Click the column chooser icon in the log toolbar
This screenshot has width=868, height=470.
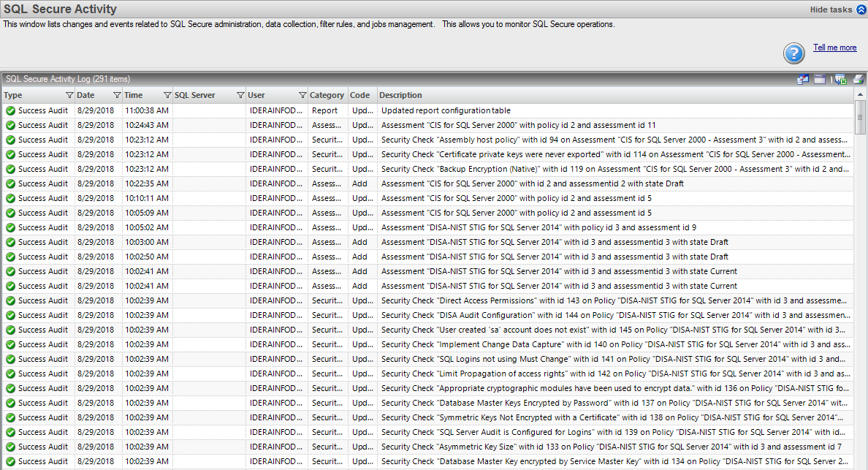tap(803, 79)
